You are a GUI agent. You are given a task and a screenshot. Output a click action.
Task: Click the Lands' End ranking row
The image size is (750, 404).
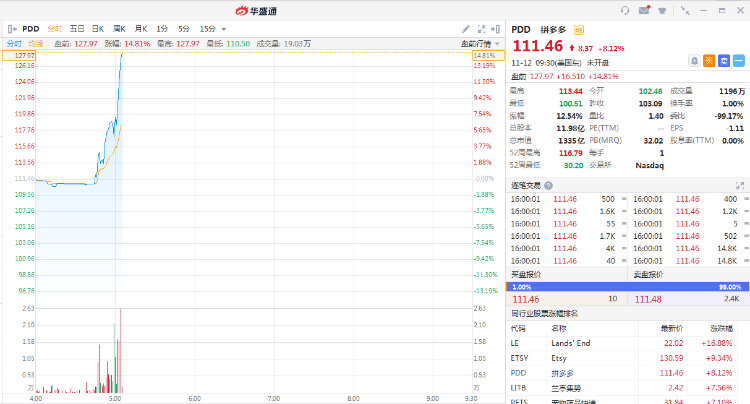(570, 343)
